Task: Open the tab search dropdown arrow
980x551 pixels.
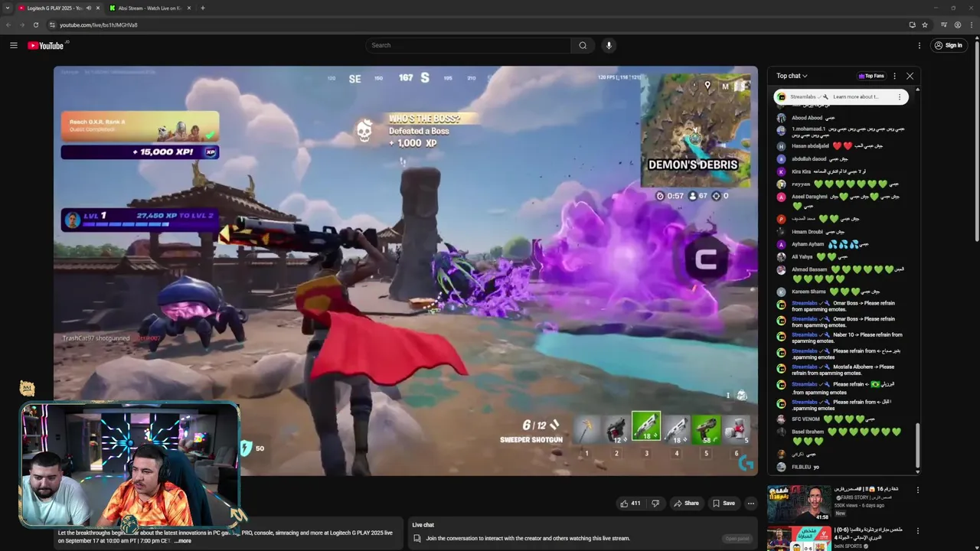Action: (8, 8)
